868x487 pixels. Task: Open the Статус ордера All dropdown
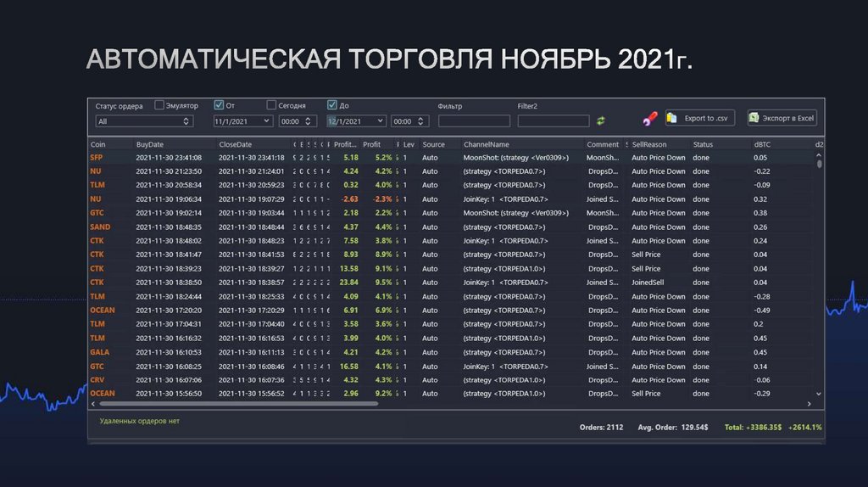144,121
